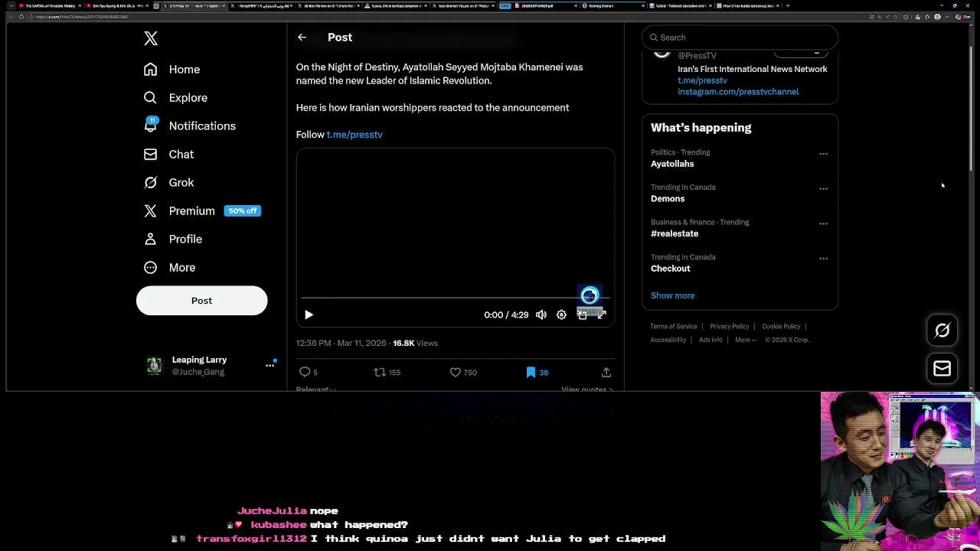Go to Profile page
The width and height of the screenshot is (980, 551).
pyautogui.click(x=172, y=240)
